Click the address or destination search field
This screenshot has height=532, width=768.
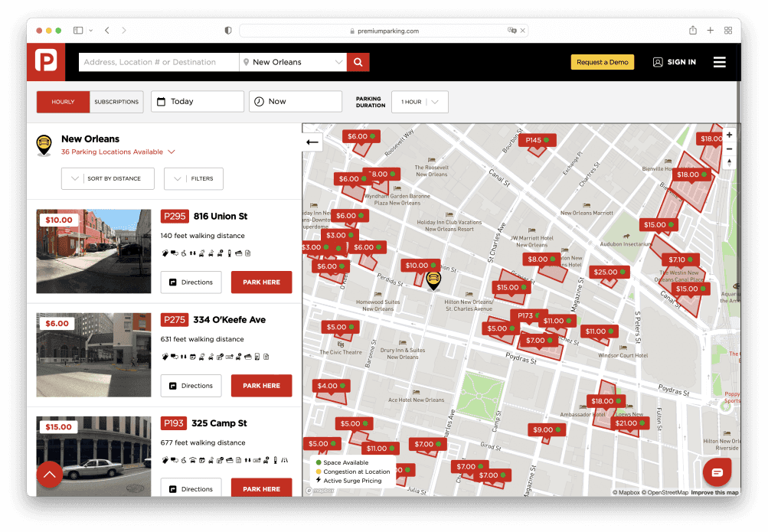coord(157,62)
